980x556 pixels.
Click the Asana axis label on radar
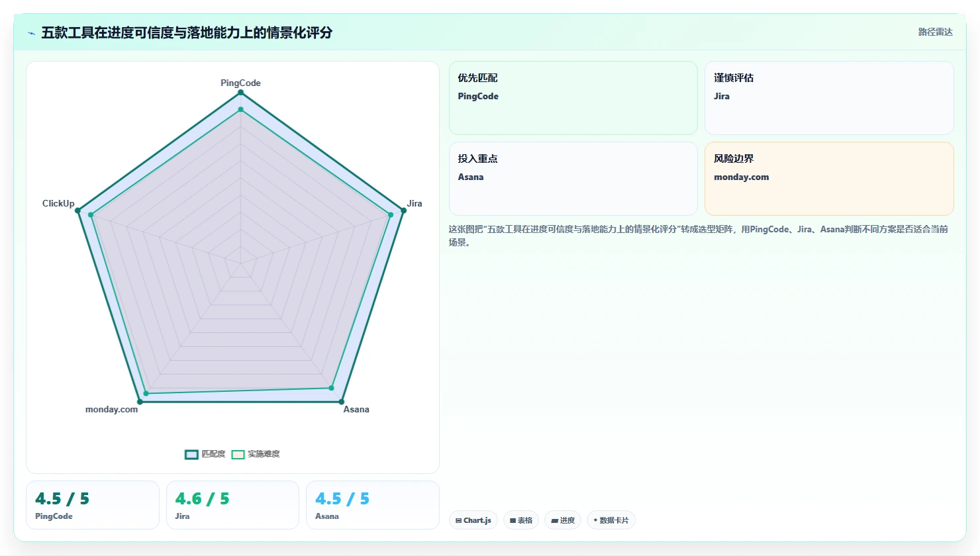point(356,409)
